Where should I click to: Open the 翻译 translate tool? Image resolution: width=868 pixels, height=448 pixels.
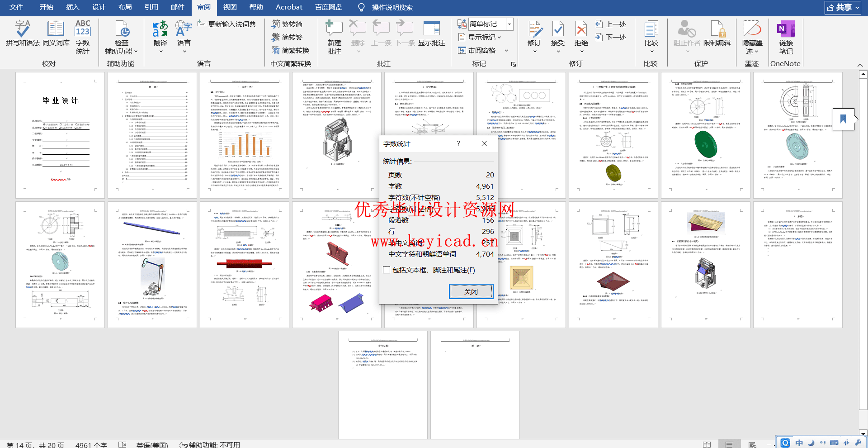(x=160, y=33)
